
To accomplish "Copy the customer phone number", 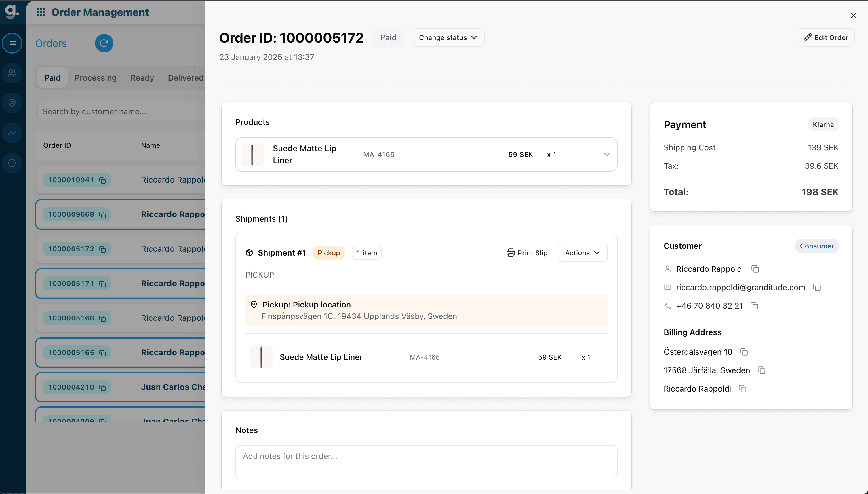I will [754, 306].
